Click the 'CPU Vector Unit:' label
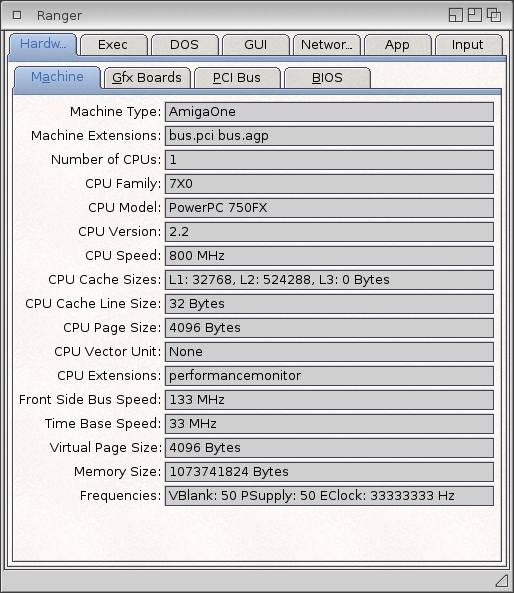Viewport: 514px width, 593px height. 107,352
